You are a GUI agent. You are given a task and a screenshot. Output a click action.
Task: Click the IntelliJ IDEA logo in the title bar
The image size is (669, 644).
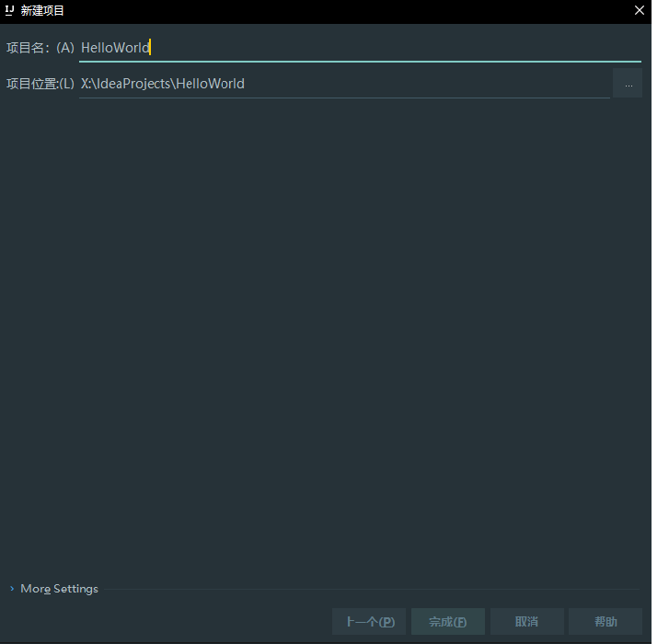point(9,10)
